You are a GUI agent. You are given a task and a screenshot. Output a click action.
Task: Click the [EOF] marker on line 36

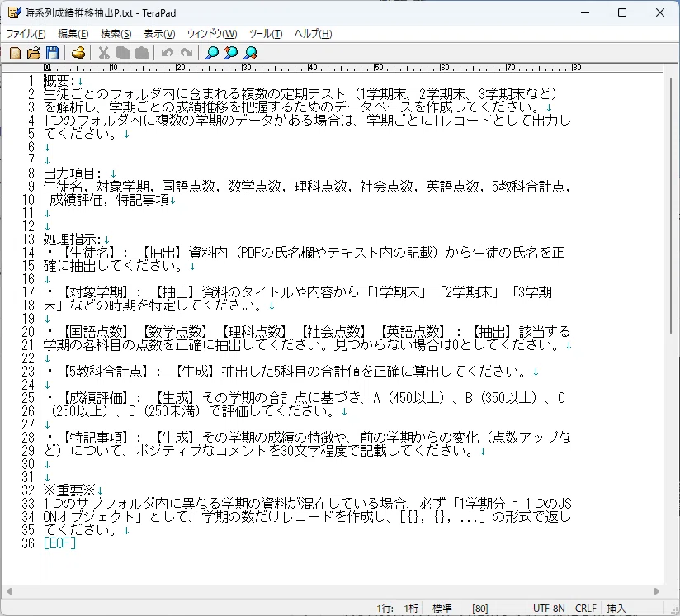coord(60,543)
